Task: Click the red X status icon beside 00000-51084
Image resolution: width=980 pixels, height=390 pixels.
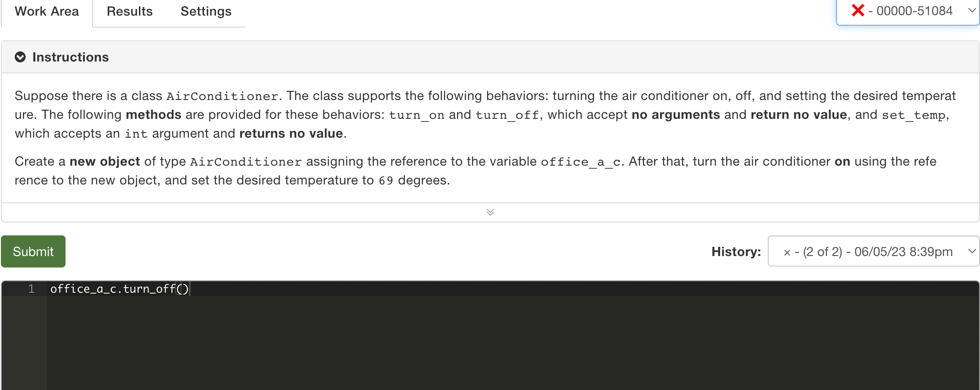Action: (x=857, y=11)
